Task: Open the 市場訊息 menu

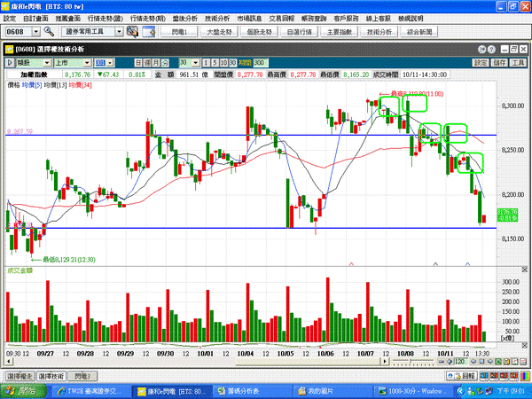Action: click(x=249, y=19)
